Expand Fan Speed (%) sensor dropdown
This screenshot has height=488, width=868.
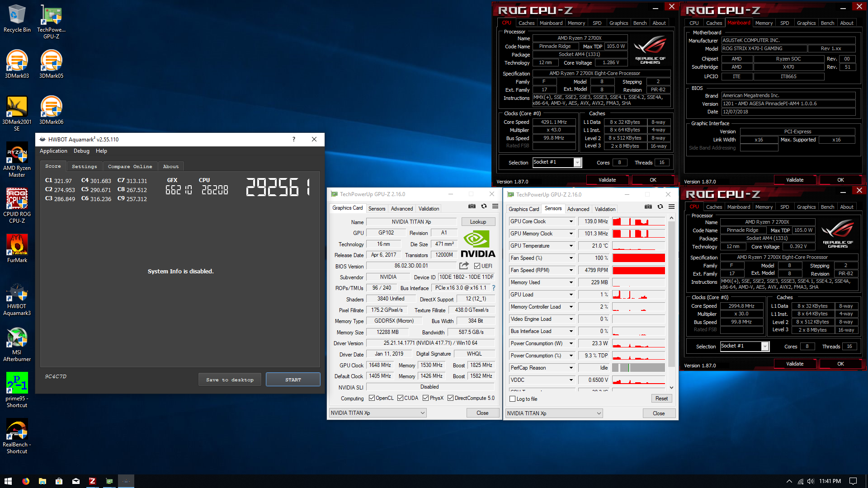(571, 258)
